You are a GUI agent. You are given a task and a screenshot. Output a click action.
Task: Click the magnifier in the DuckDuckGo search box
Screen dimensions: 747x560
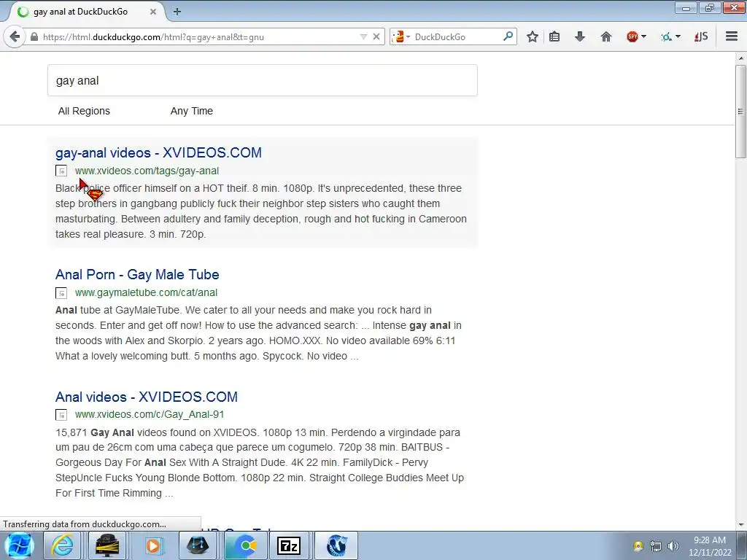click(508, 36)
